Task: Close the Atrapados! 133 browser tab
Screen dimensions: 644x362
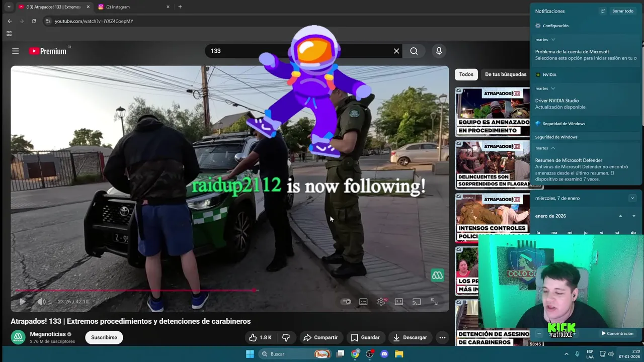Action: click(88, 7)
